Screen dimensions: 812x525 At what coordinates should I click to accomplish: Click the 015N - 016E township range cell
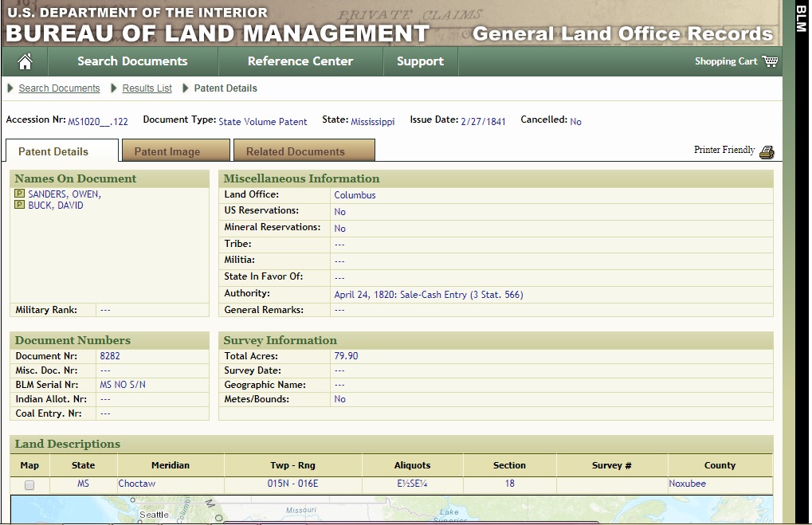(x=292, y=484)
